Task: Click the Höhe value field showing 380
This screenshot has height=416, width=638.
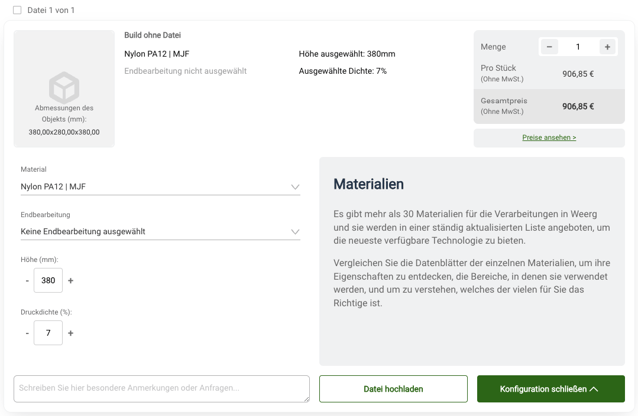Action: point(48,280)
